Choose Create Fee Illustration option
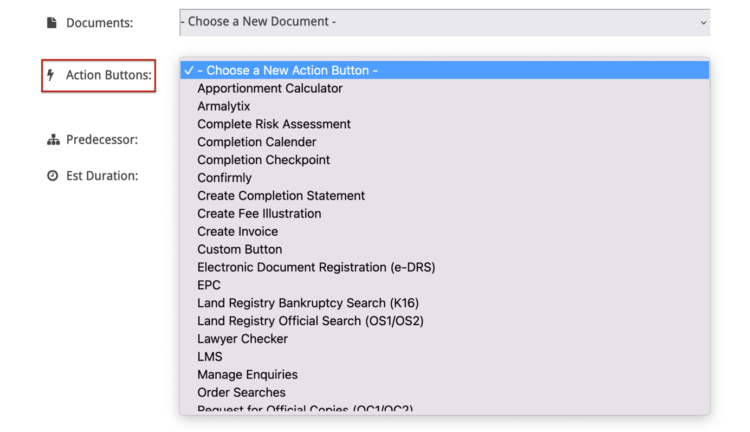This screenshot has width=750, height=432. (x=259, y=214)
